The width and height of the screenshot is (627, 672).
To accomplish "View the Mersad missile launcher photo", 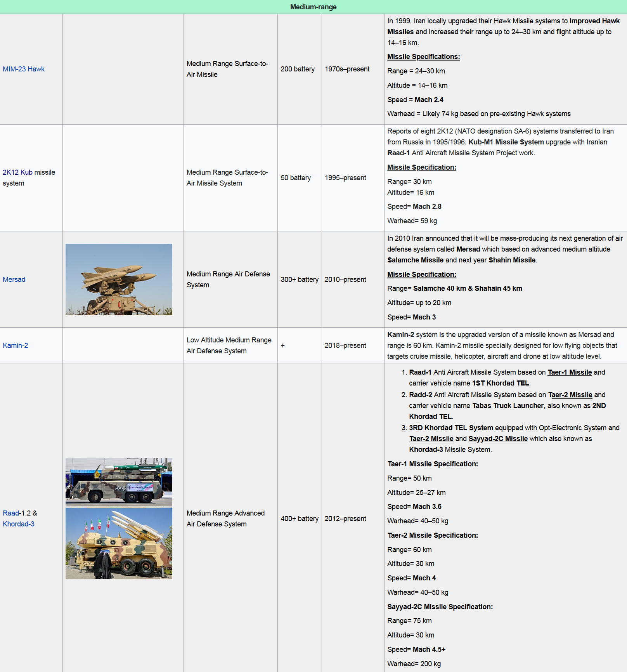I will pyautogui.click(x=119, y=280).
